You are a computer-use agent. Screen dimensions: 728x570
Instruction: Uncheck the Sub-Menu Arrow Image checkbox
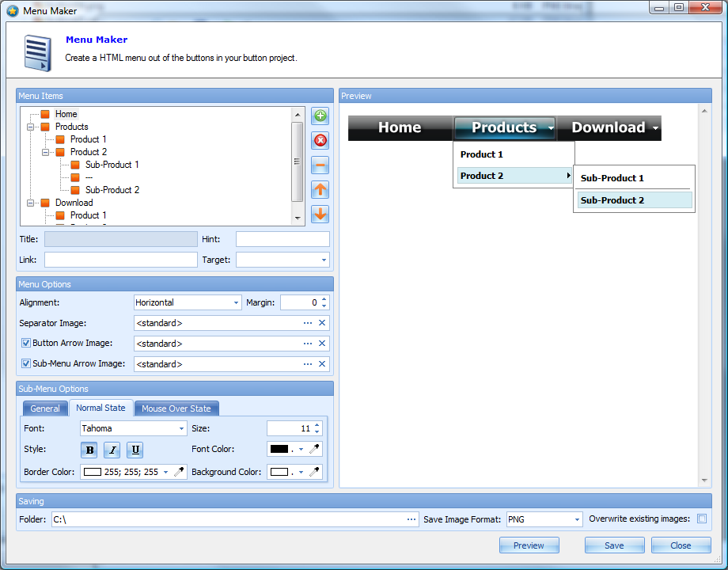click(x=26, y=364)
